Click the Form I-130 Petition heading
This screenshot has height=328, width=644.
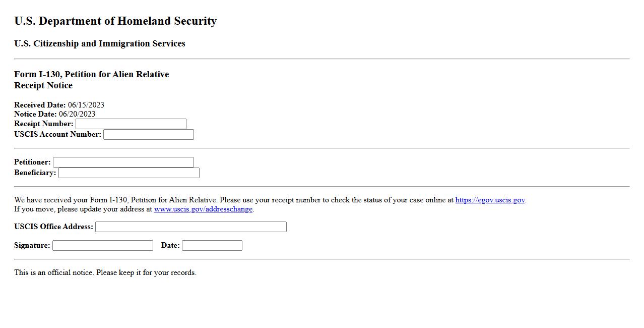click(91, 75)
